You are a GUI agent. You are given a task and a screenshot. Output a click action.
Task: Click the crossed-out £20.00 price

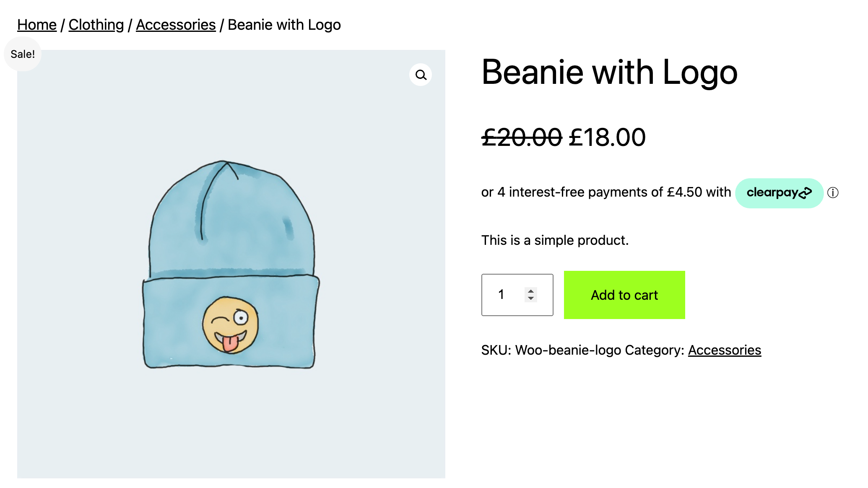521,137
